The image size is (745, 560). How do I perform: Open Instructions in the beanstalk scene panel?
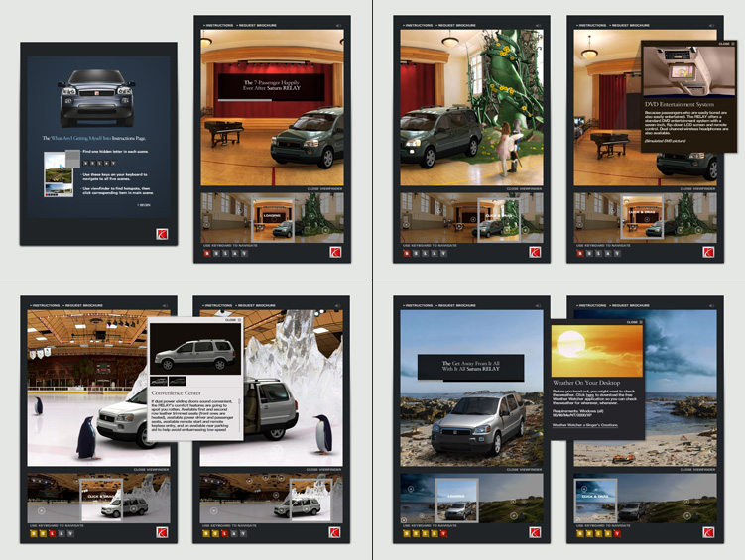point(416,25)
